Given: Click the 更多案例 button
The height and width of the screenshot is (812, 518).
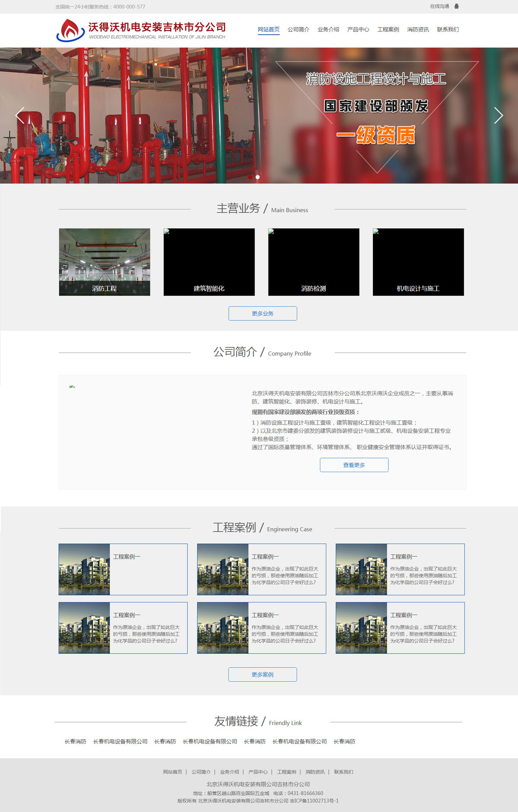Looking at the screenshot, I should pyautogui.click(x=262, y=675).
